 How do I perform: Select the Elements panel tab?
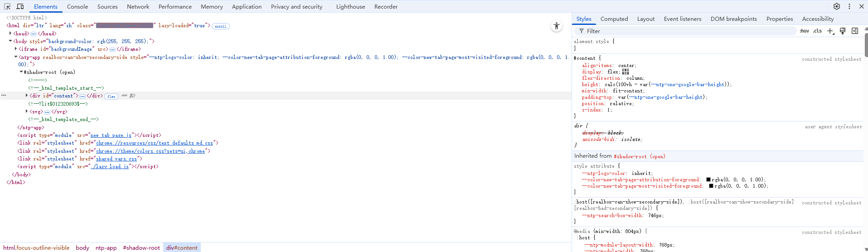coord(46,6)
